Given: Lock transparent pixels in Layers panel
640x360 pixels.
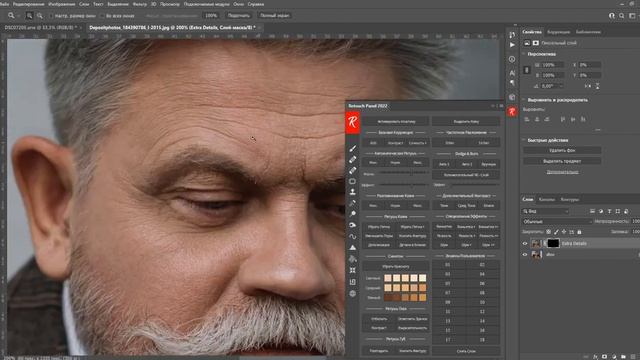Looking at the screenshot, I should [549, 232].
